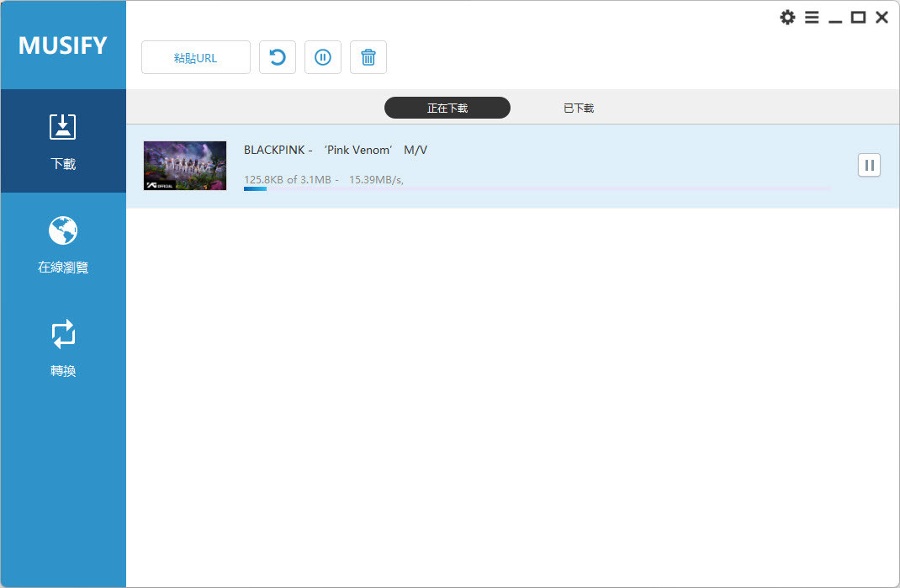Pause the Pink Venom download
Image resolution: width=900 pixels, height=588 pixels.
(869, 166)
